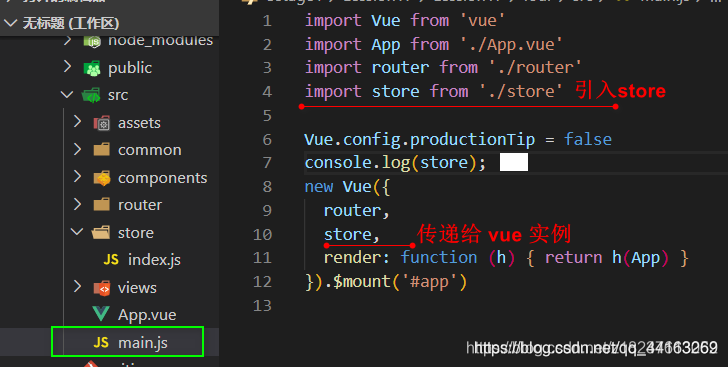Expand the common folder chevron

point(78,149)
